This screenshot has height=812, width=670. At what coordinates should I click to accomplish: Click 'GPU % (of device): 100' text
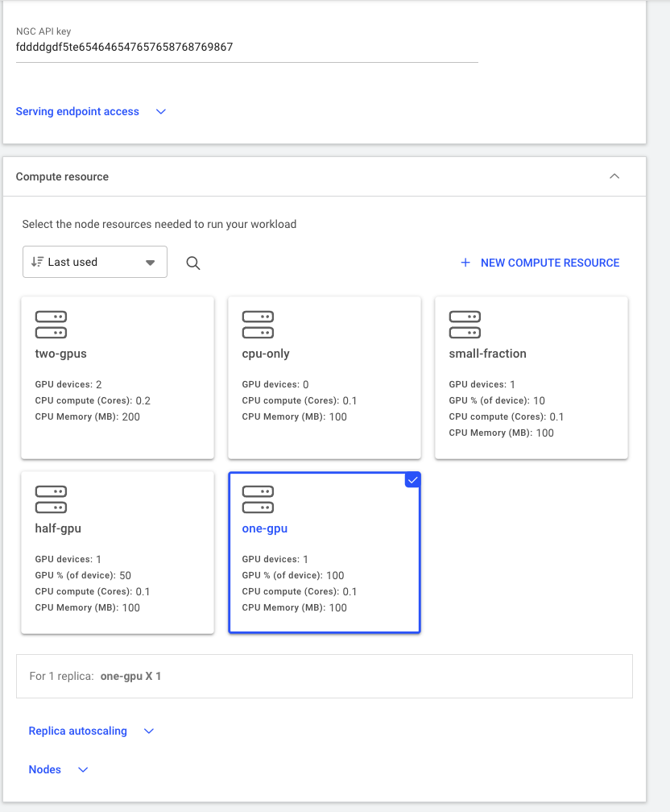coord(293,575)
